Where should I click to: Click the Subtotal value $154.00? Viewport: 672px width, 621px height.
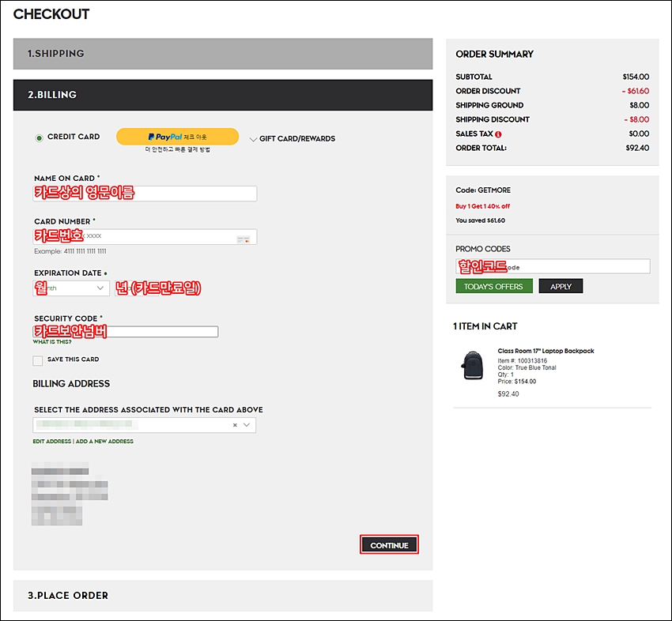coord(636,77)
